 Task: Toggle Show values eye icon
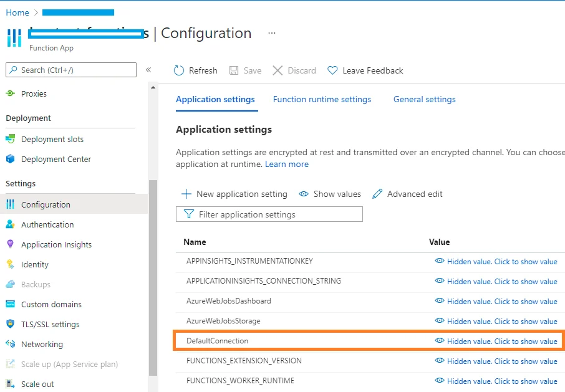click(304, 194)
